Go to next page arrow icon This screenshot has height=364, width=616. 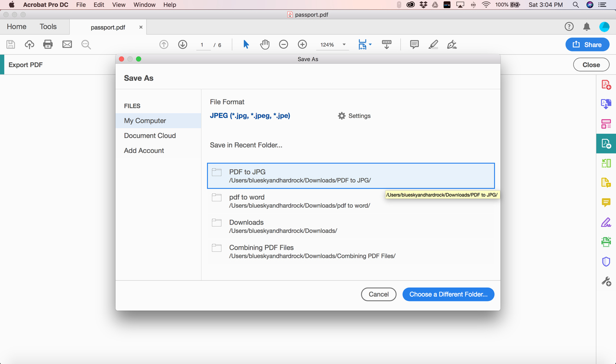coord(182,45)
